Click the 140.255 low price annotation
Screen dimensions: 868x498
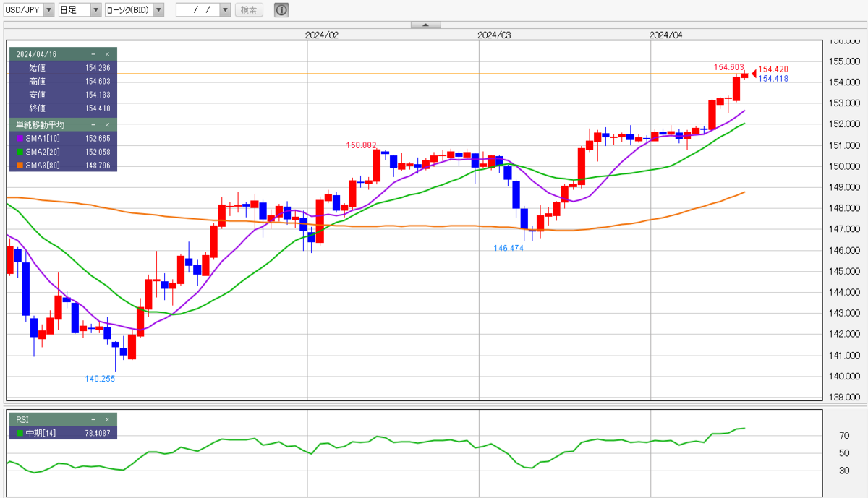[x=100, y=378]
